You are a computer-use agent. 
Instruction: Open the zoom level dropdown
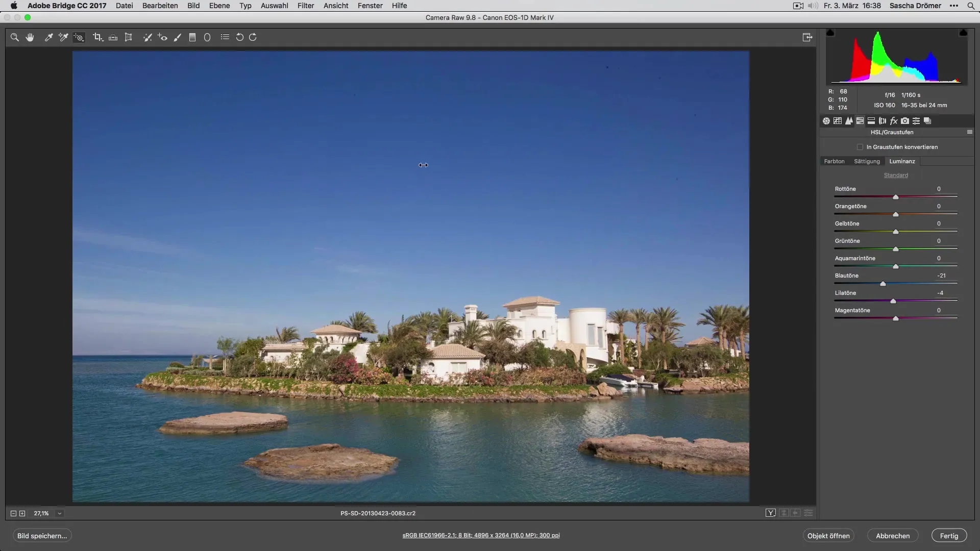[60, 514]
